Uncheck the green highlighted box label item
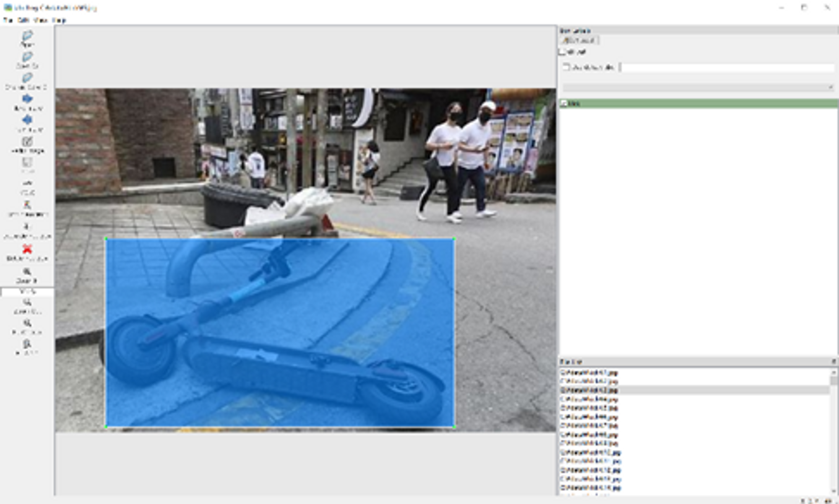Image resolution: width=839 pixels, height=504 pixels. (564, 104)
